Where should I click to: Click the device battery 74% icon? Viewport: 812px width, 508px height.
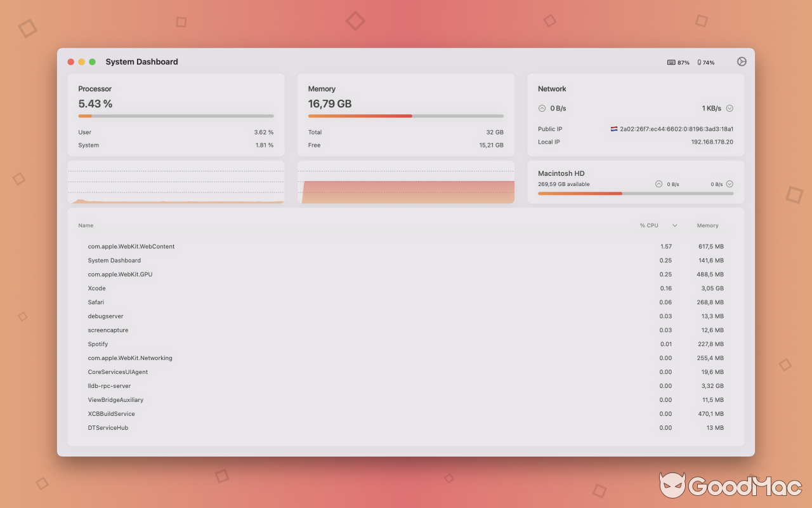tap(700, 62)
